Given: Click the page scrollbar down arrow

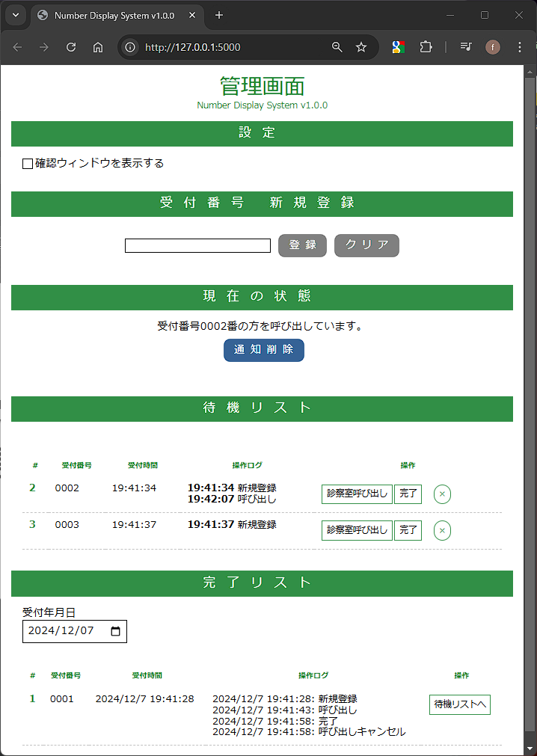Looking at the screenshot, I should pos(530,750).
